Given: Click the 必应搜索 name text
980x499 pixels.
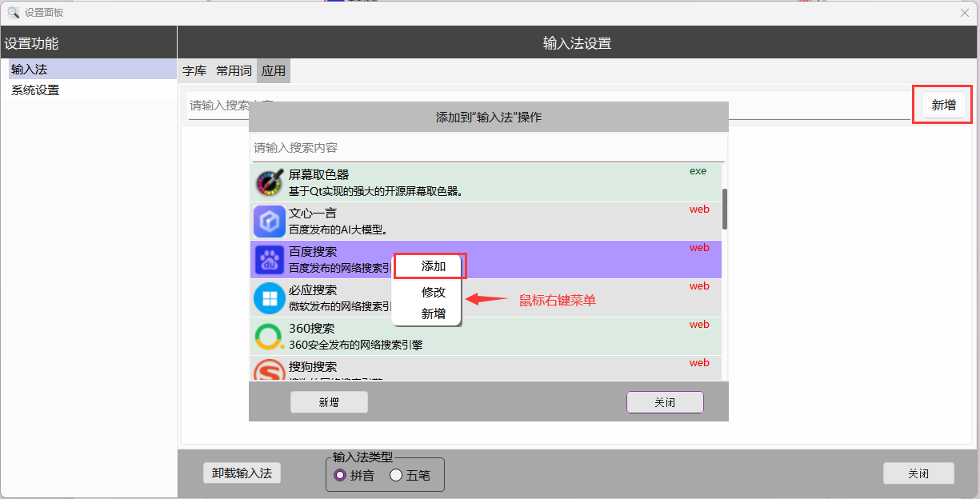Looking at the screenshot, I should [313, 289].
